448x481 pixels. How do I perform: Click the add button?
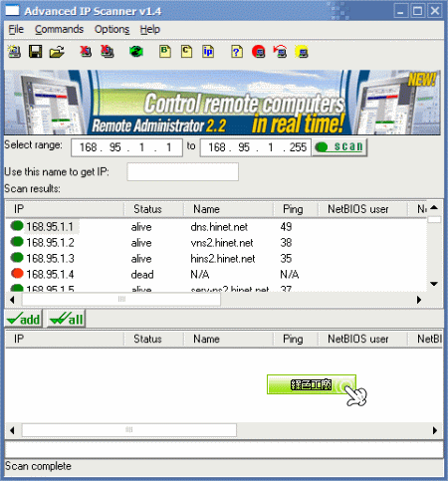tap(24, 319)
